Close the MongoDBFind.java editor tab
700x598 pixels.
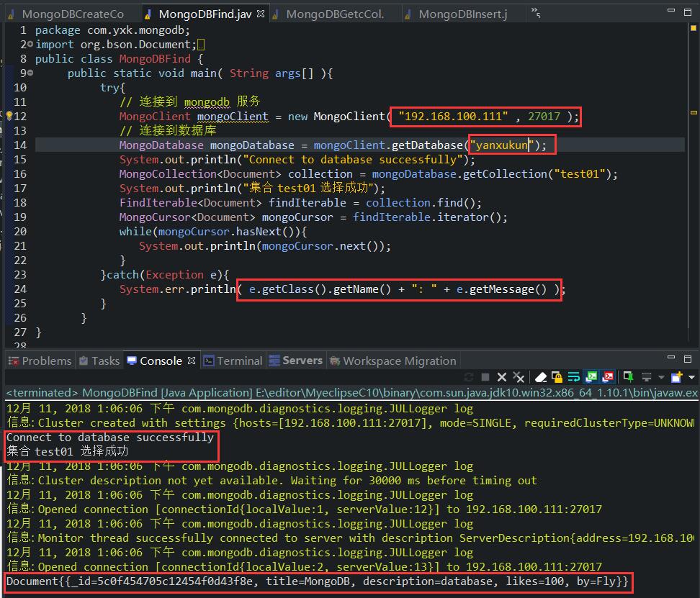pyautogui.click(x=261, y=14)
